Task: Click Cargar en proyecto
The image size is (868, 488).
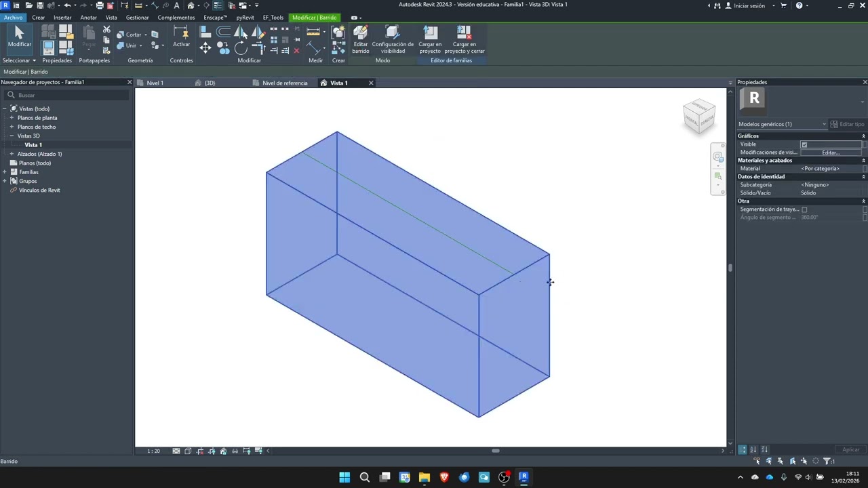Action: pos(430,40)
